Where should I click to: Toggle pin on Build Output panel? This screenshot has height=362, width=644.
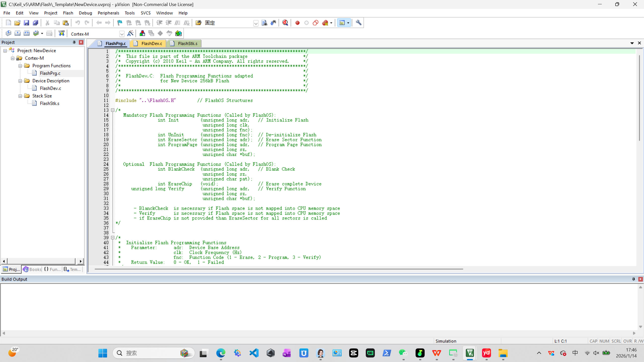coord(633,279)
